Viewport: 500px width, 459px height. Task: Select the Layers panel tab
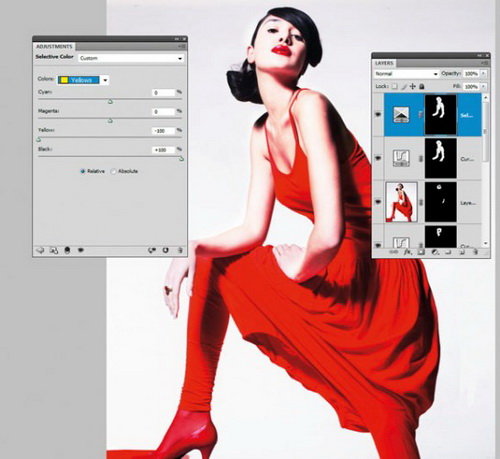point(384,63)
